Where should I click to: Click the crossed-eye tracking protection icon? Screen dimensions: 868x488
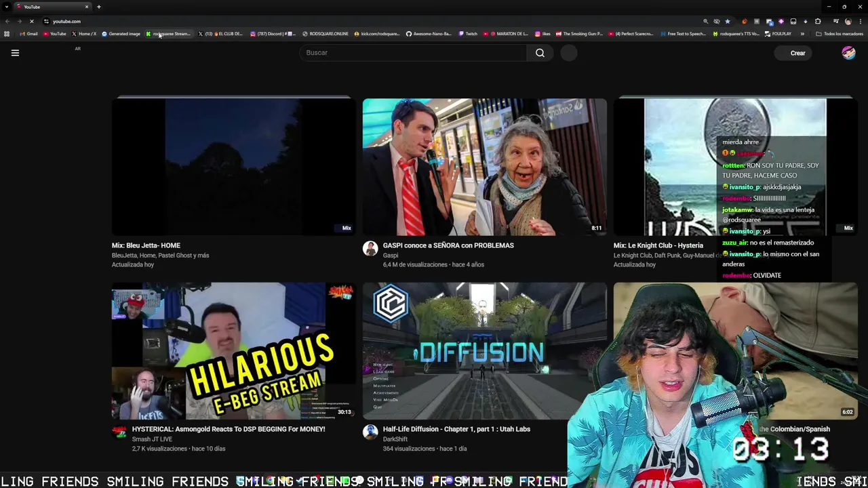[717, 21]
